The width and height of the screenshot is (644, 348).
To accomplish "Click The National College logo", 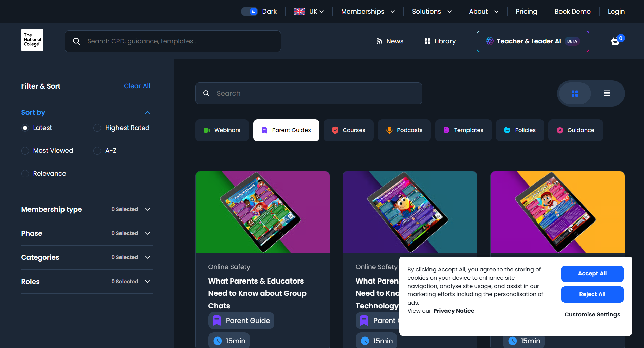I will coord(32,40).
